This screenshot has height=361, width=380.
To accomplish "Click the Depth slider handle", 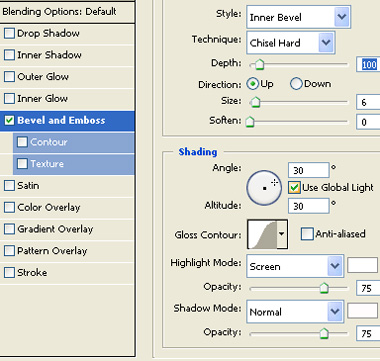I will (x=259, y=64).
